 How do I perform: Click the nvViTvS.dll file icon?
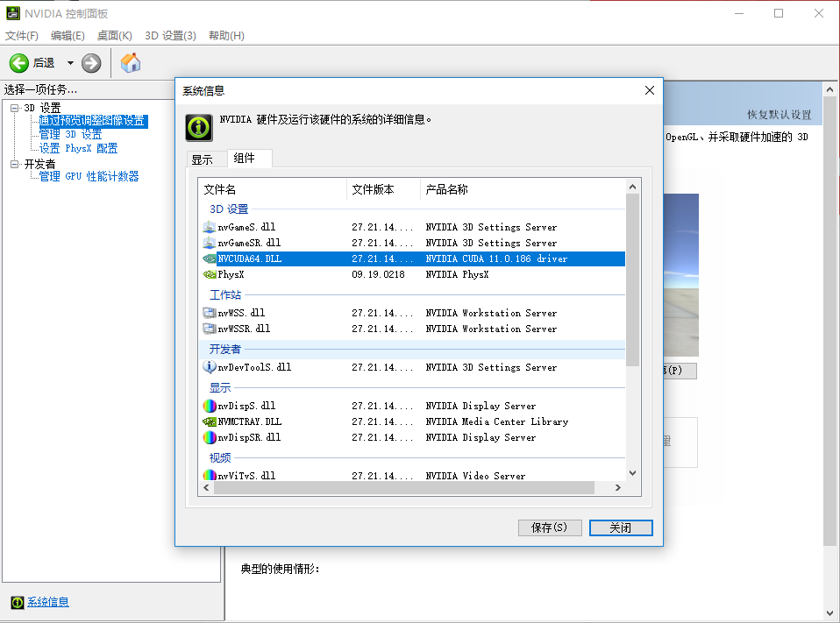coord(209,475)
